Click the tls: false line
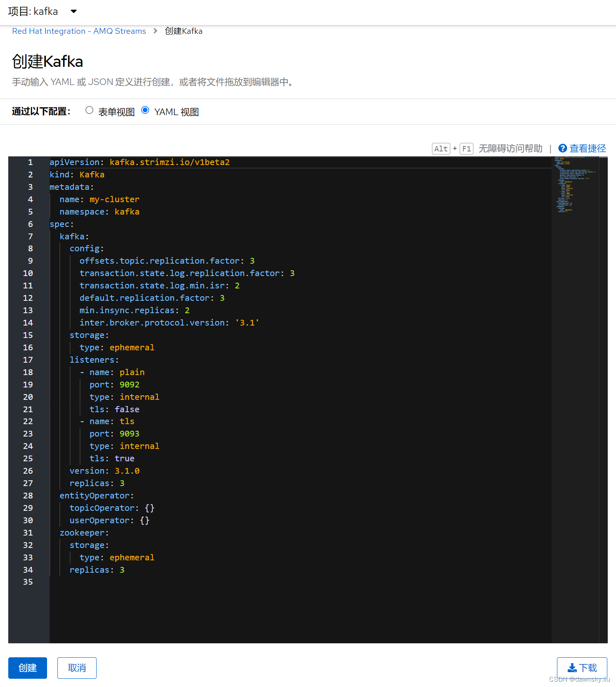Viewport: 616px width, 687px height. (x=114, y=409)
